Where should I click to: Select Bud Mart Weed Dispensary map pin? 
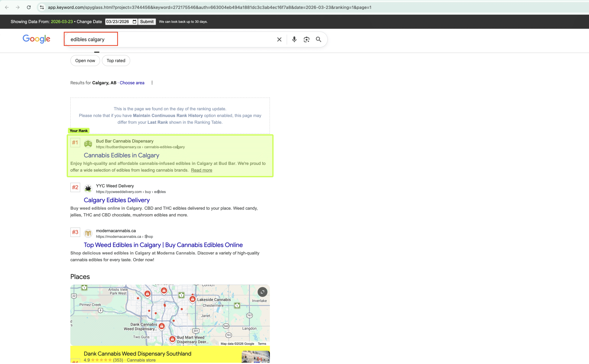click(x=172, y=339)
